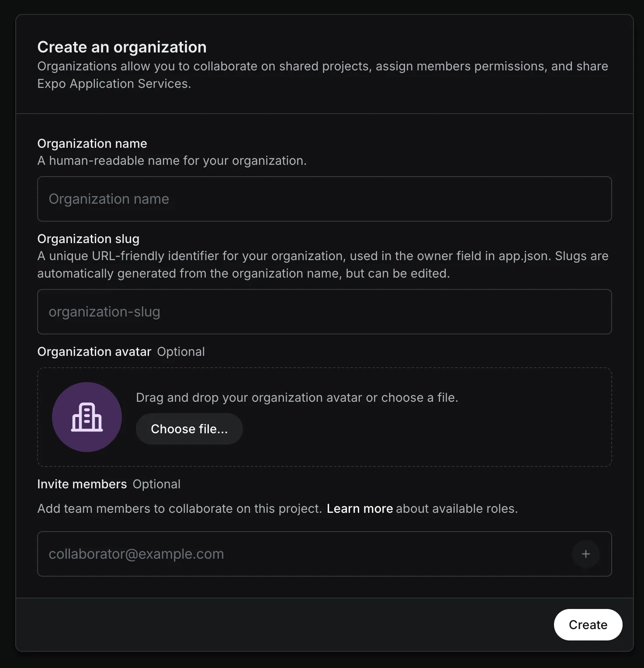Click the purple building avatar icon
The height and width of the screenshot is (668, 644).
click(87, 417)
